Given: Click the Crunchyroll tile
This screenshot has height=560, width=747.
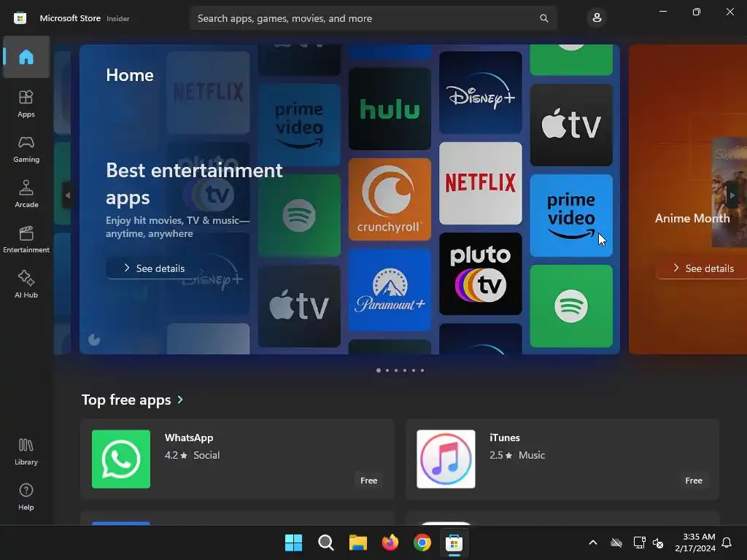Looking at the screenshot, I should [x=390, y=199].
